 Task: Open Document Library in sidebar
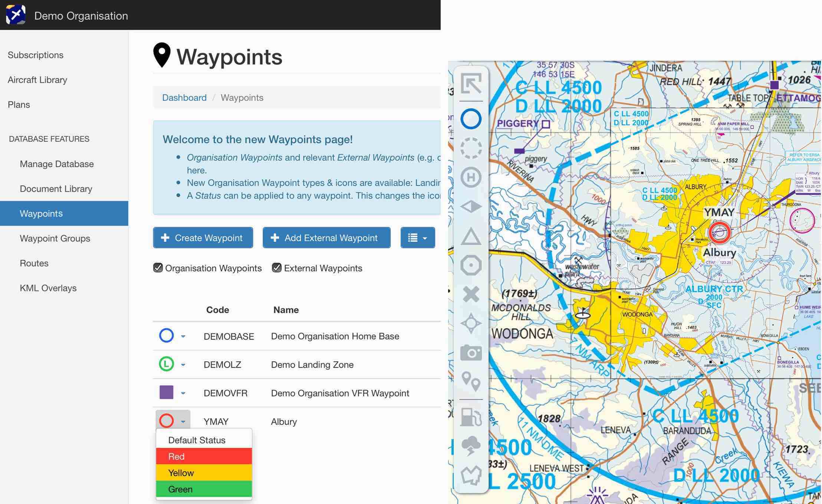(56, 189)
